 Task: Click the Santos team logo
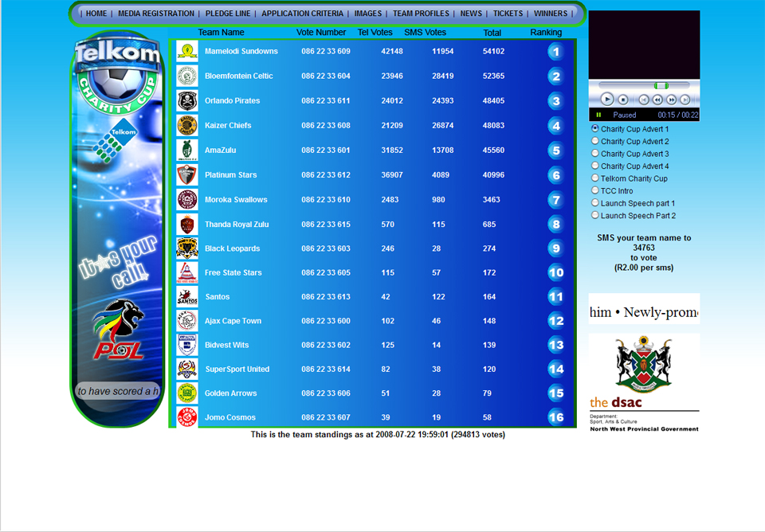(x=186, y=297)
